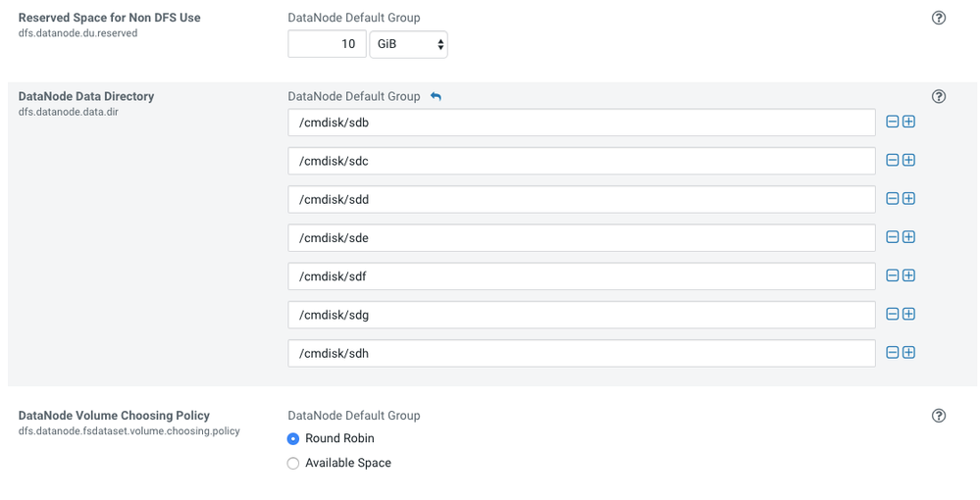
Task: Edit the /cmdisk/sdh directory field
Action: [x=582, y=353]
